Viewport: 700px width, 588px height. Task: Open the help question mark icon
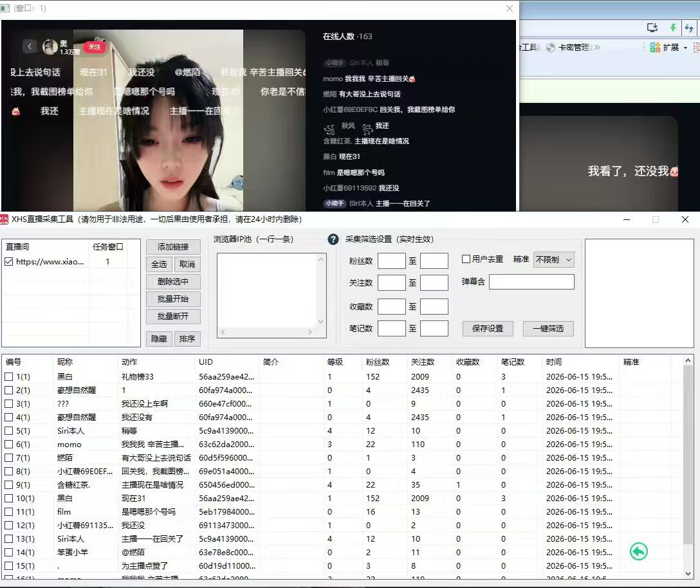point(333,239)
